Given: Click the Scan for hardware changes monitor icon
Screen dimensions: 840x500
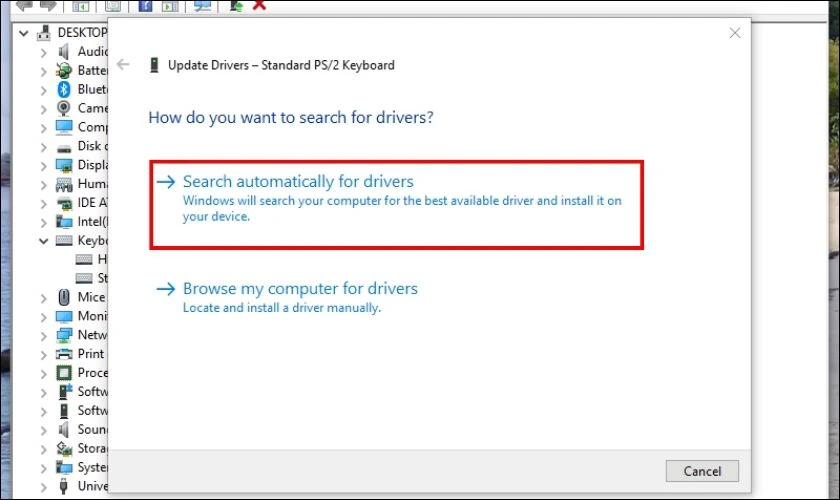Looking at the screenshot, I should point(202,6).
